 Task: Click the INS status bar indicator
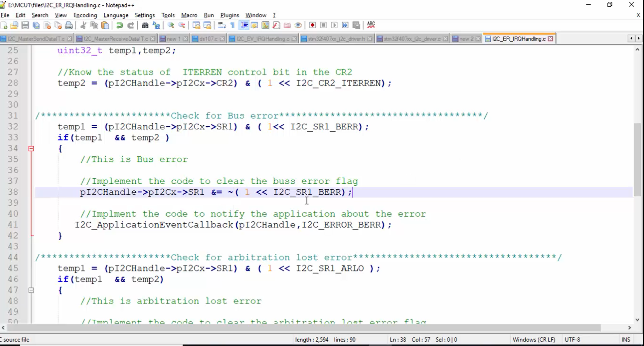(x=626, y=340)
